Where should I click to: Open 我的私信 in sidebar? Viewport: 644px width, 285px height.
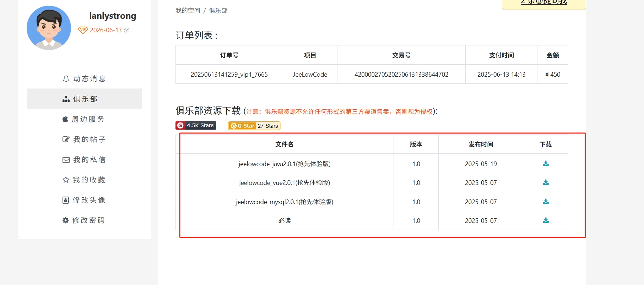[84, 160]
